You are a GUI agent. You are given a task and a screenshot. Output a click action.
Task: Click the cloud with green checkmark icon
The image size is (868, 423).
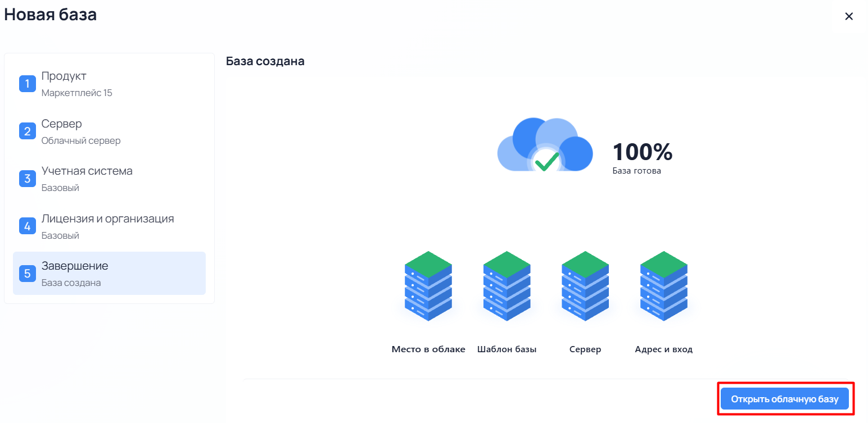click(x=545, y=145)
